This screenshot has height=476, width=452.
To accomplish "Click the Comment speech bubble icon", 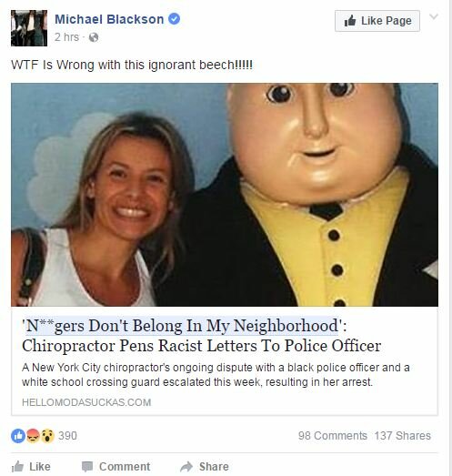I will pos(87,466).
